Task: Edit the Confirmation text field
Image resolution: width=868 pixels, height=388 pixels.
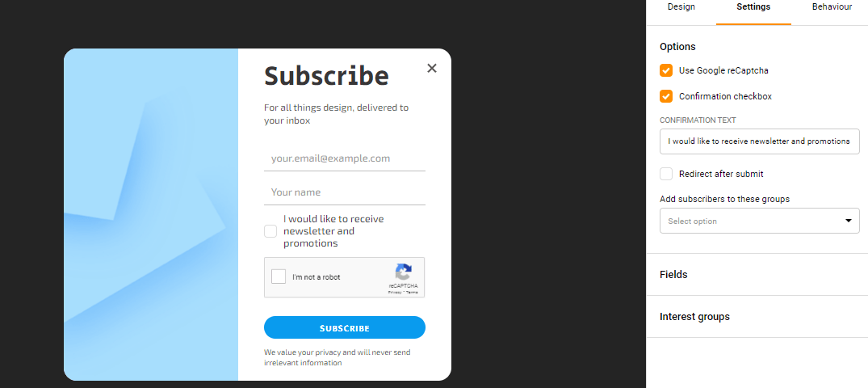Action: [760, 141]
